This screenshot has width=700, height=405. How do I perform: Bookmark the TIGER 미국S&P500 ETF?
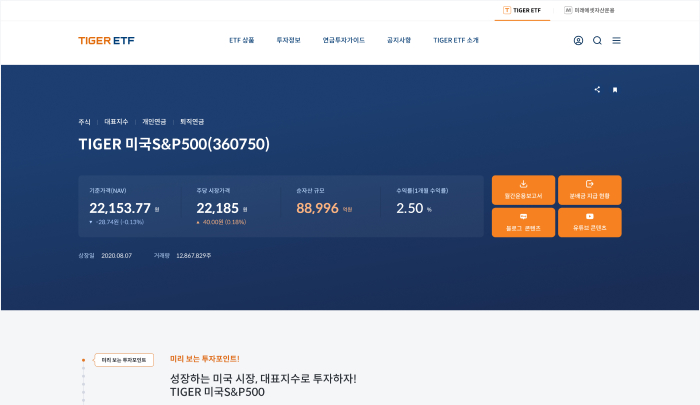point(615,90)
